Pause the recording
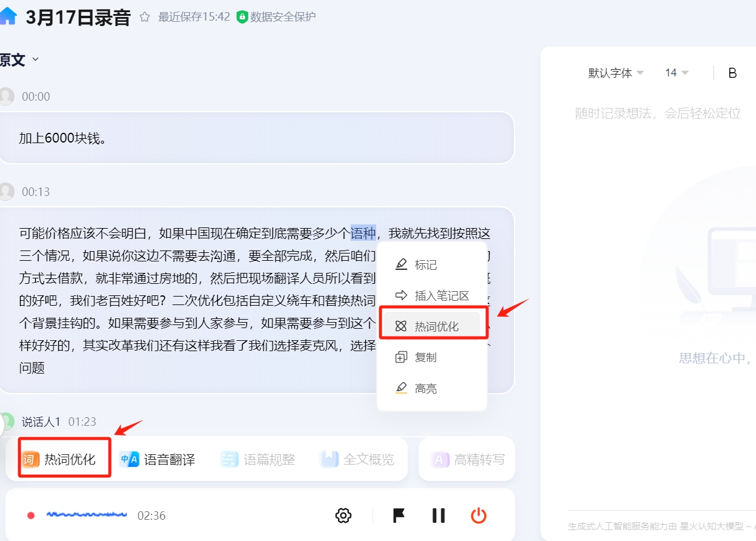The image size is (756, 541). coord(439,516)
